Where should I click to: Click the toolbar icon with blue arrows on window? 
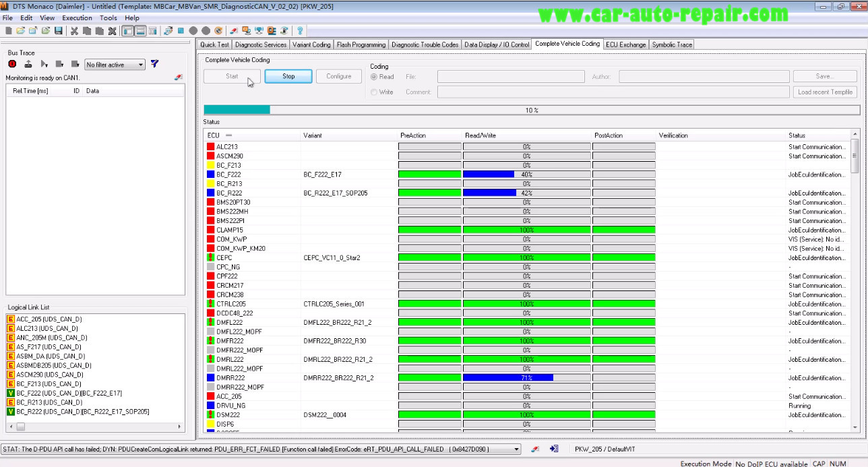click(x=168, y=31)
